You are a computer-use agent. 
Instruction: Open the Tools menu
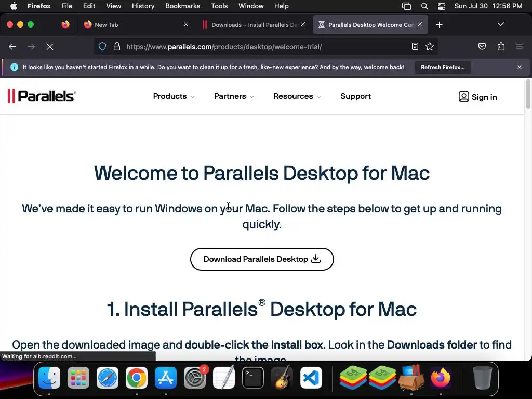[x=219, y=6]
